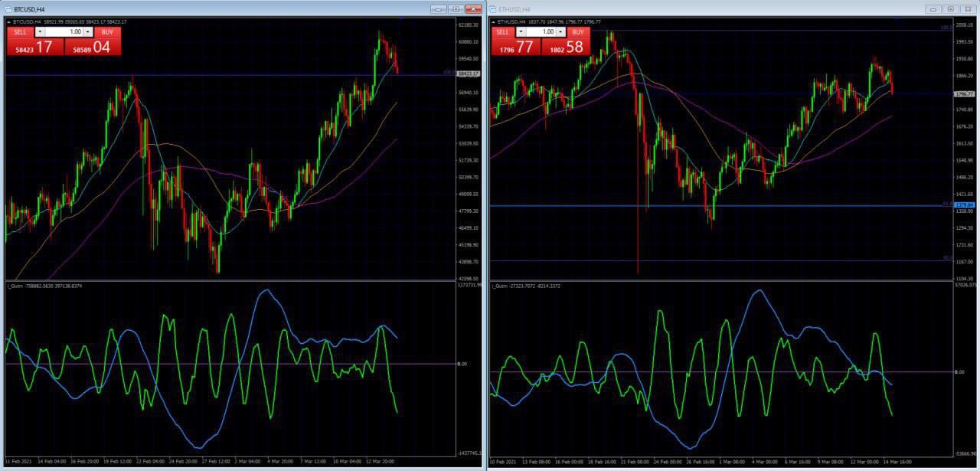
Task: Click the BTCUSD,H4 window chart icon
Action: tap(8, 9)
